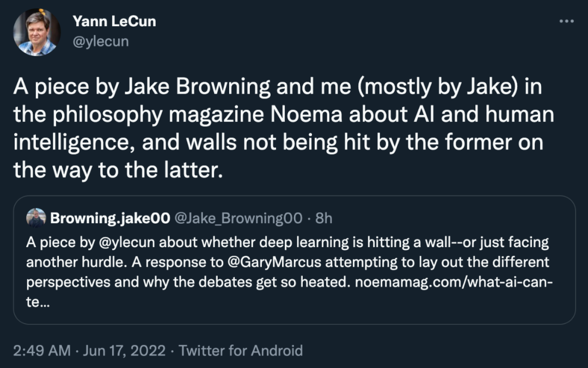Screen dimensions: 588x368
Task: Click the truncated "te…" link ending
Action: pos(37,304)
